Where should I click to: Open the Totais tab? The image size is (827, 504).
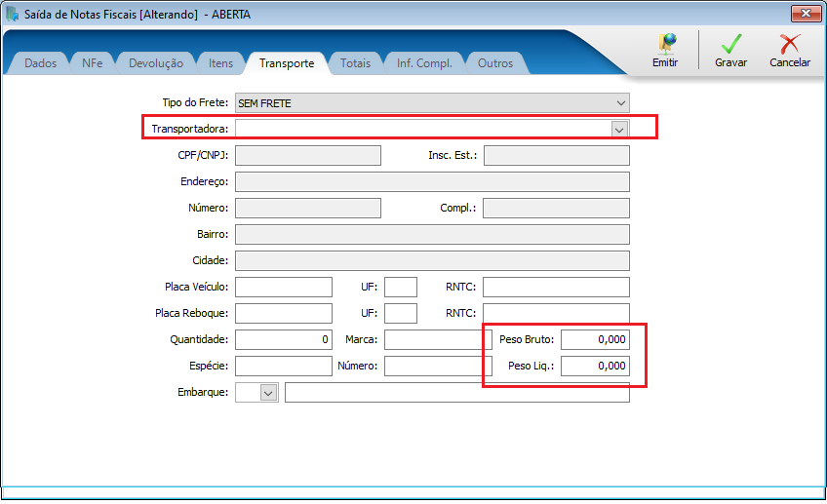pos(355,63)
